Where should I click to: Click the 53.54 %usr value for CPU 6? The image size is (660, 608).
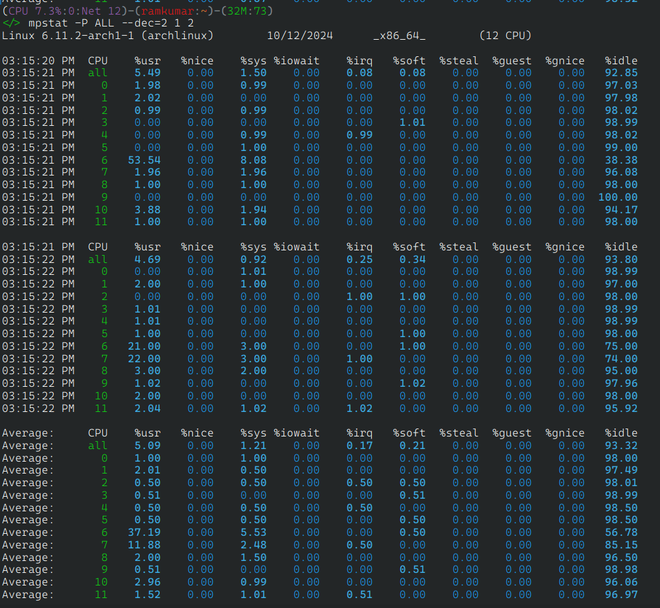click(143, 160)
